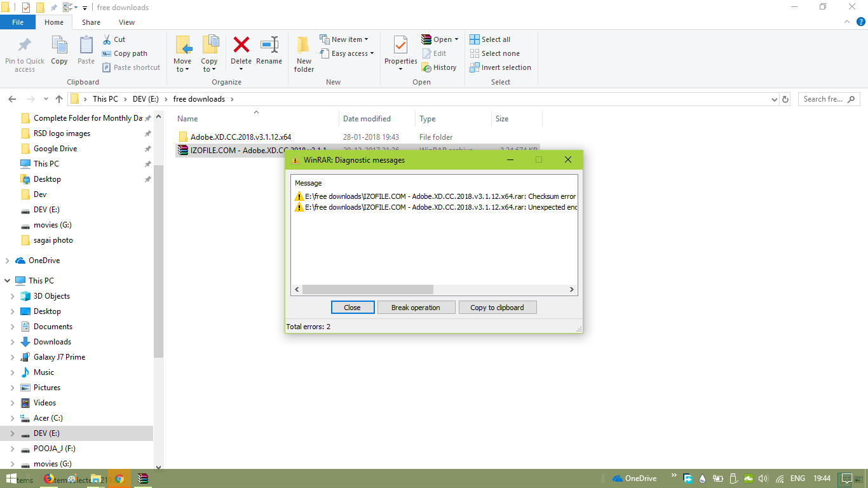Screen dimensions: 868x488
Task: Click the Up one level arrow
Action: click(59, 99)
